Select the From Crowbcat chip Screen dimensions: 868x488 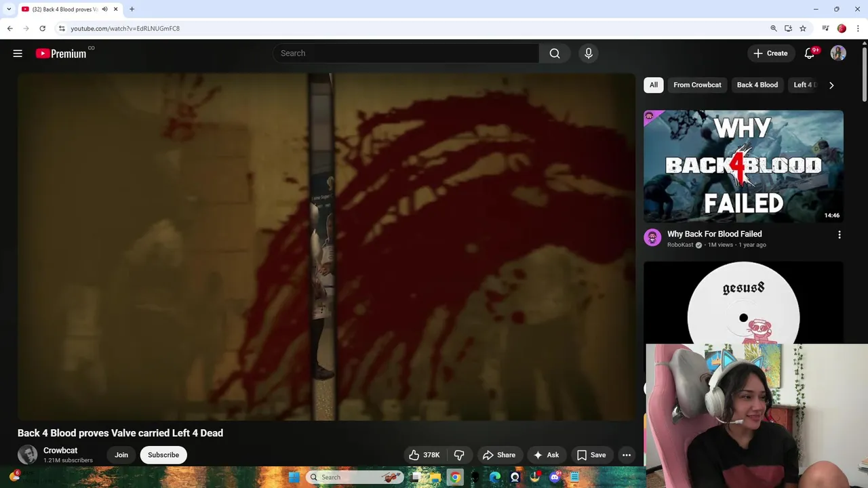tap(697, 85)
